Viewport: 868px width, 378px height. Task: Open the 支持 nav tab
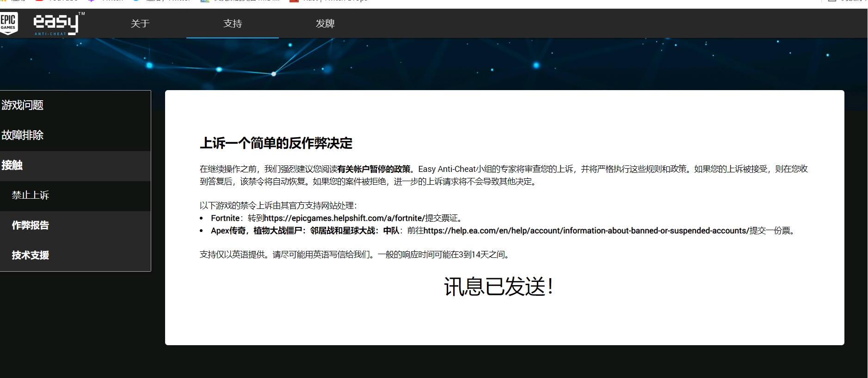coord(233,24)
